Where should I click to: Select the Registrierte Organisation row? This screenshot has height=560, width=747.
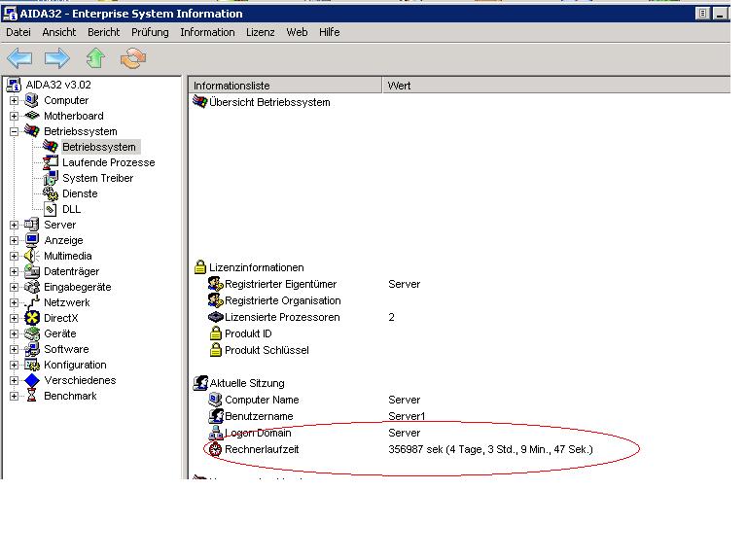pos(274,300)
